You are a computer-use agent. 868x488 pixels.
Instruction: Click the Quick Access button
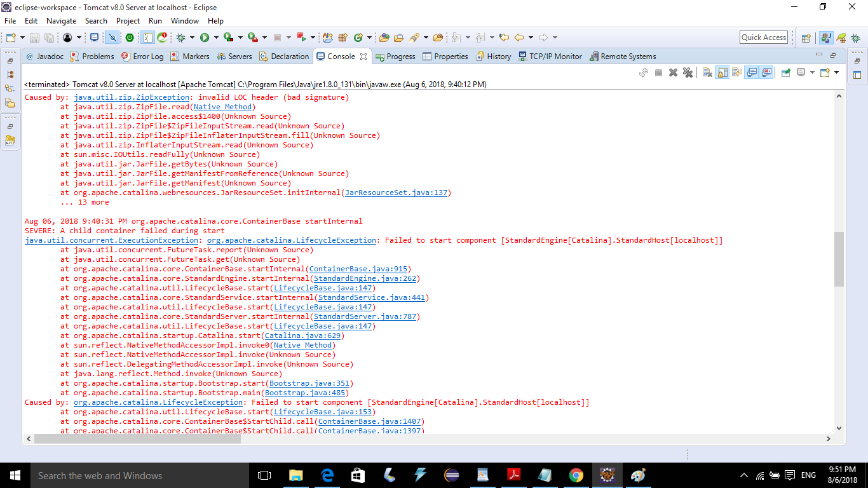point(763,37)
